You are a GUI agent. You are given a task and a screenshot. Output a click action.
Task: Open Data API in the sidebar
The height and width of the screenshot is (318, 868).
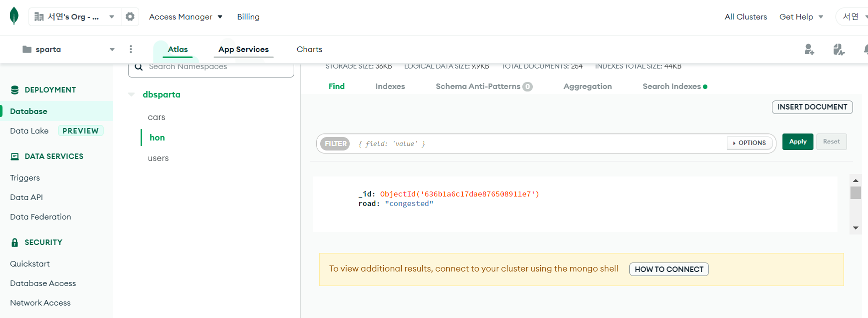click(x=27, y=197)
